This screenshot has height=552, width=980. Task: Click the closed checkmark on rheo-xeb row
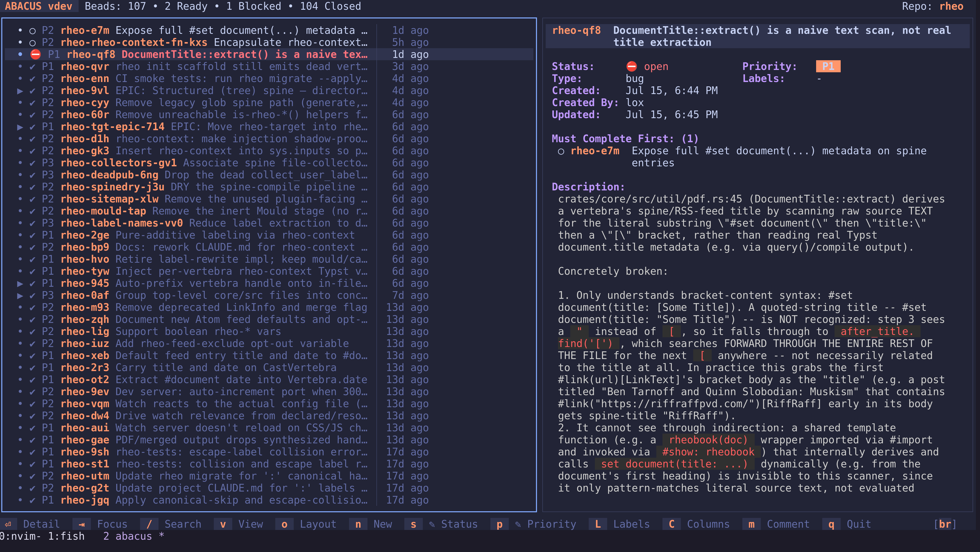pyautogui.click(x=33, y=355)
